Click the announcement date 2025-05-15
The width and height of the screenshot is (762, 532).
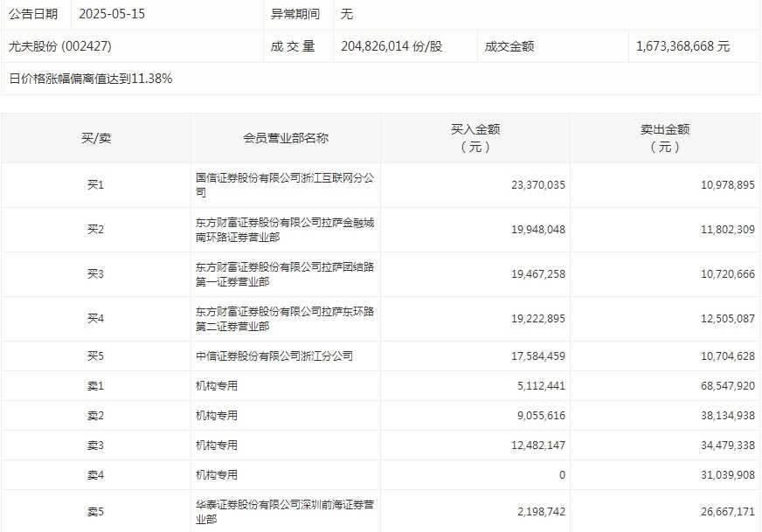point(112,14)
